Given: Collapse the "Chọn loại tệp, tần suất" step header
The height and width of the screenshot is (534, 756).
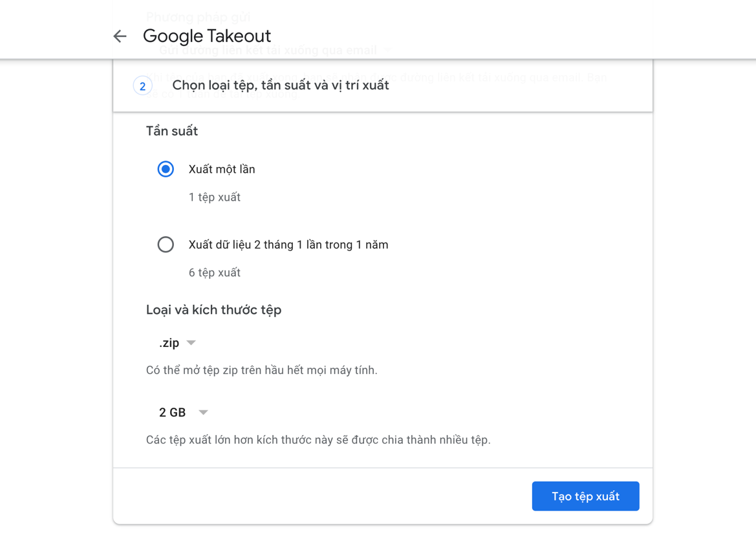Looking at the screenshot, I should click(x=383, y=85).
